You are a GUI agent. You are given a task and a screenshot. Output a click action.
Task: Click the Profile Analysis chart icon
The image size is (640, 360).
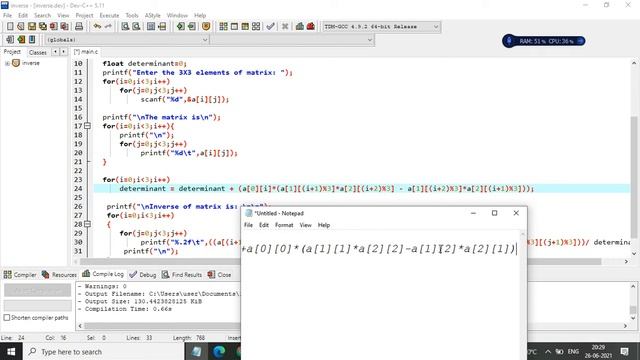click(300, 27)
